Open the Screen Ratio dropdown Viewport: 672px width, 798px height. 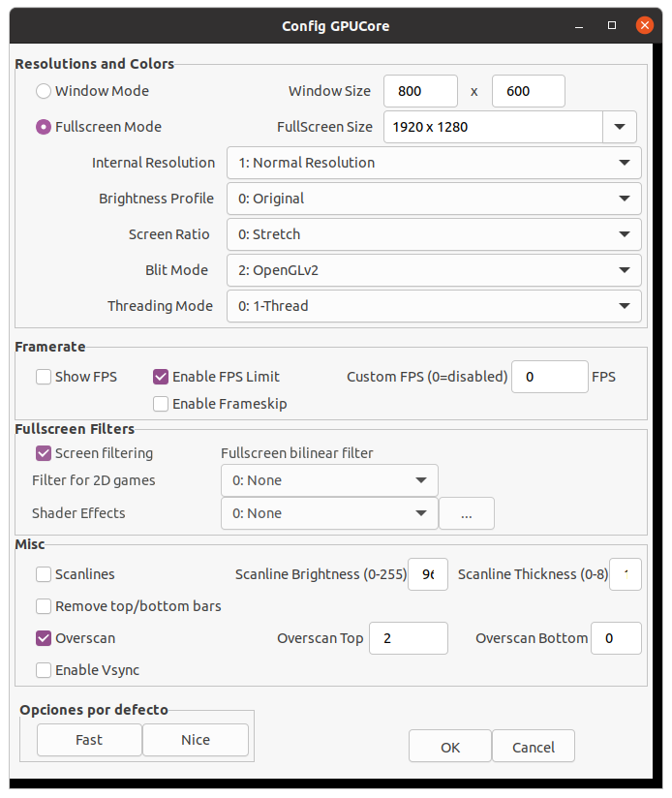coord(434,234)
